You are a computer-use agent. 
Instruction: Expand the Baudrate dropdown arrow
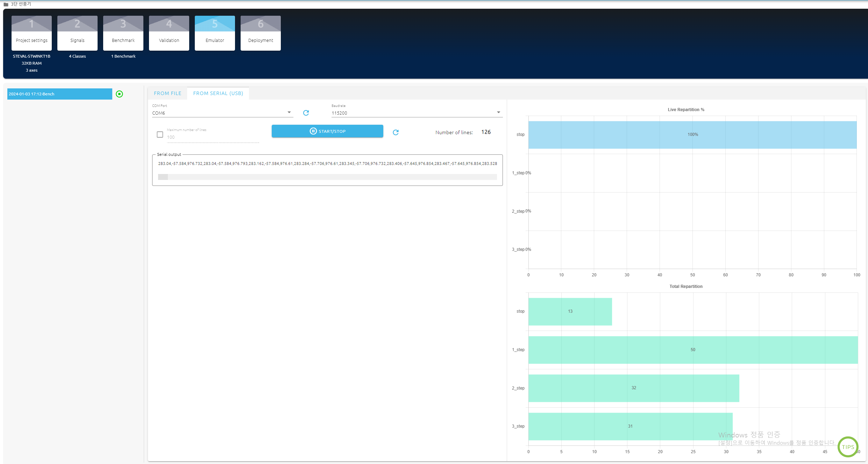pyautogui.click(x=498, y=113)
